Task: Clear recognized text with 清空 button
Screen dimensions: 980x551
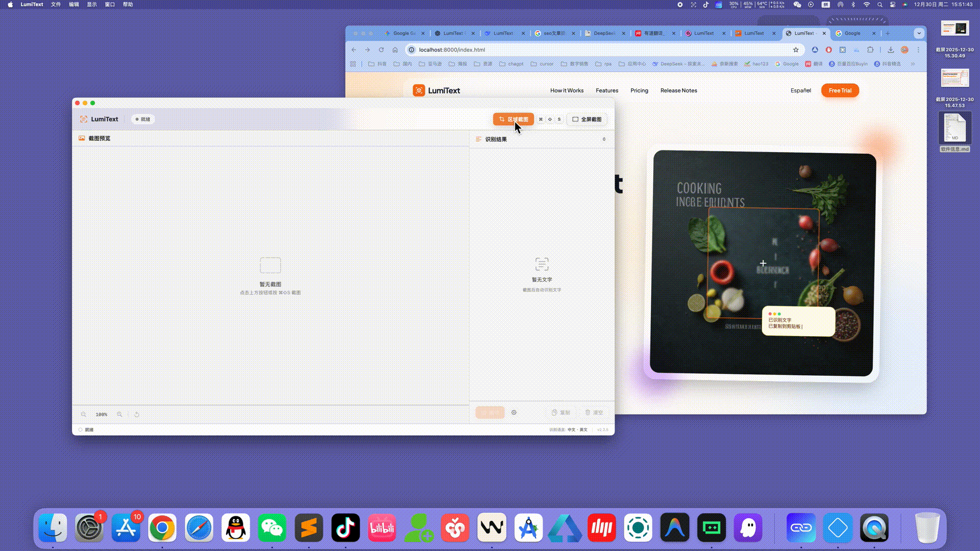Action: click(x=594, y=412)
